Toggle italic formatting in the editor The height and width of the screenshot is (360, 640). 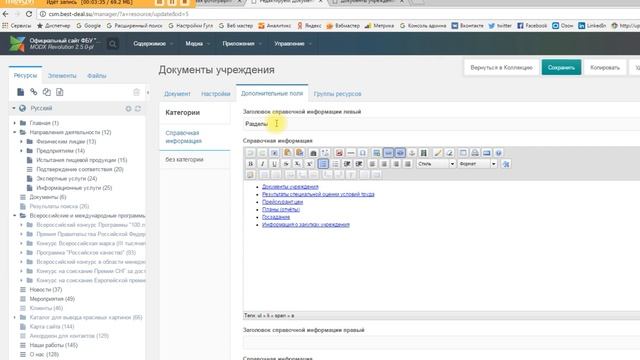262,164
